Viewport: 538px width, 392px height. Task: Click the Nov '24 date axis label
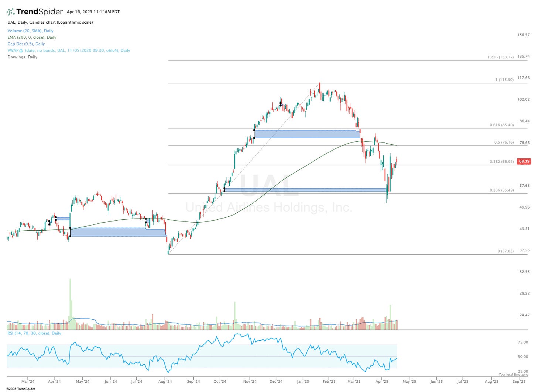250,382
